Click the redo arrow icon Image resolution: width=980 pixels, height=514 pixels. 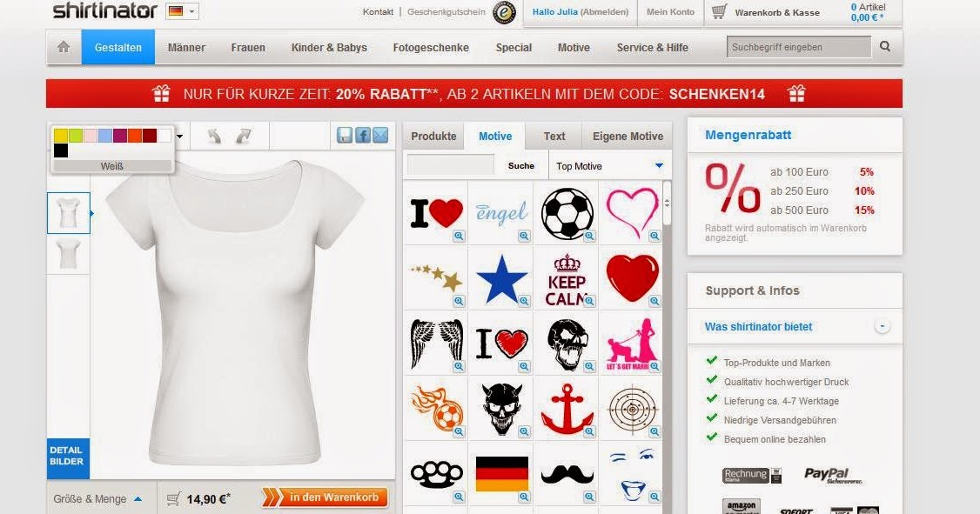coord(243,136)
